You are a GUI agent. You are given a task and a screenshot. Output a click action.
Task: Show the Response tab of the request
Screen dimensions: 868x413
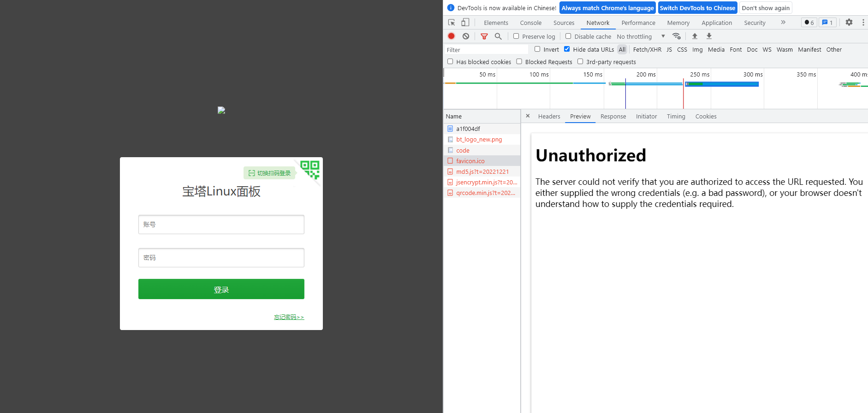pyautogui.click(x=613, y=116)
